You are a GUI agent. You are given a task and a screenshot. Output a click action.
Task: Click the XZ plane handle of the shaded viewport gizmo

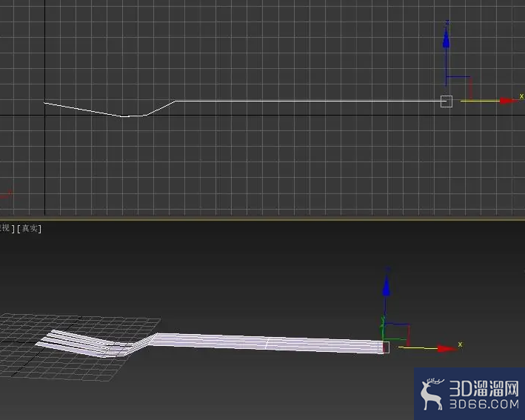tap(397, 334)
